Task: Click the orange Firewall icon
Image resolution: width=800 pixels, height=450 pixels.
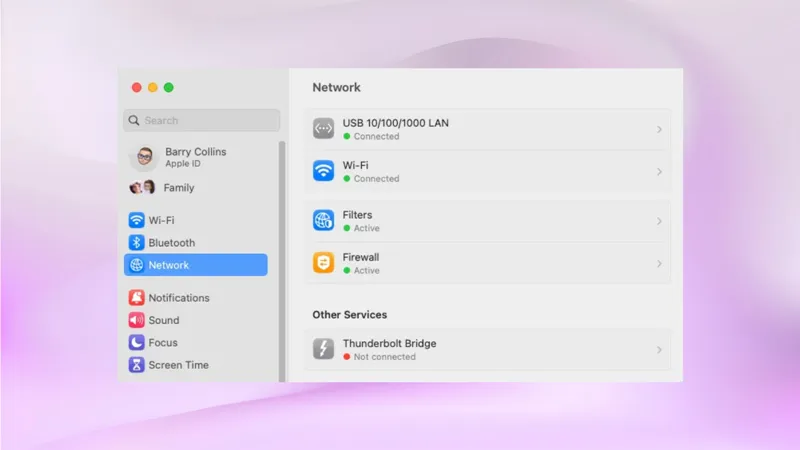Action: tap(323, 263)
